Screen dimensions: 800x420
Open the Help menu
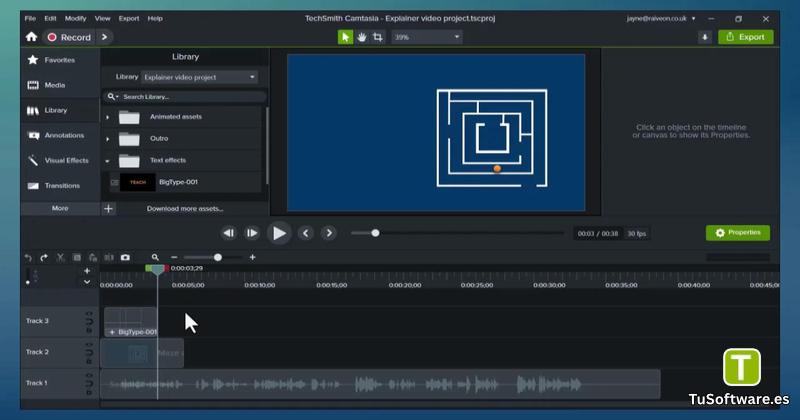click(x=155, y=18)
